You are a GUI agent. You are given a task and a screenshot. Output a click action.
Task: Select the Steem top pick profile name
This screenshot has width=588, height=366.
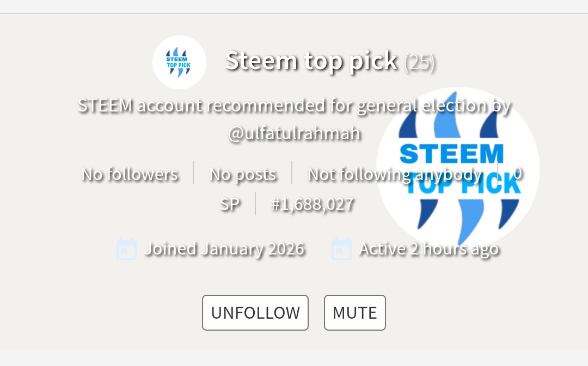point(311,60)
